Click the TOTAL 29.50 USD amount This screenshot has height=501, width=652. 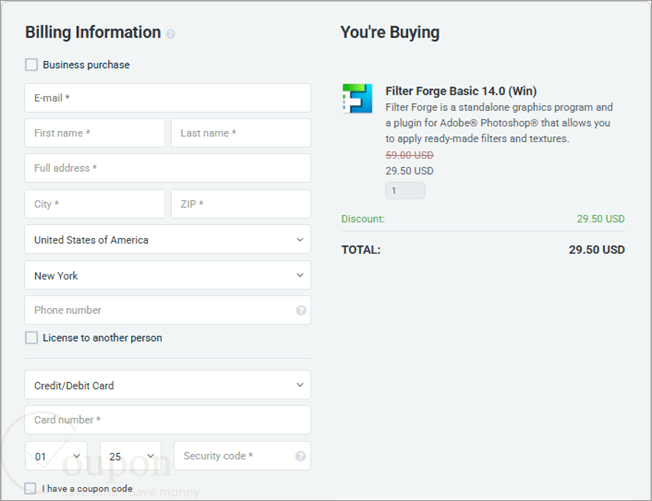pos(597,249)
